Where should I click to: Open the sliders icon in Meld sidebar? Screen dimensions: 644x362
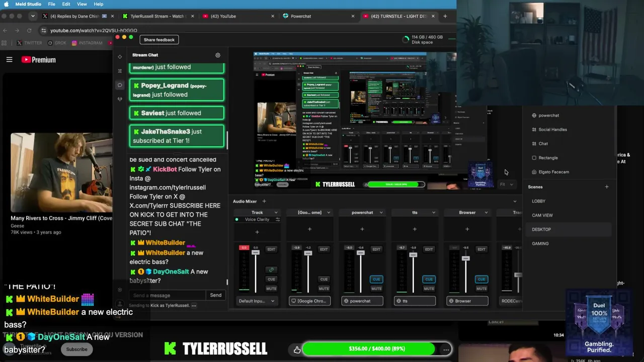(x=120, y=71)
